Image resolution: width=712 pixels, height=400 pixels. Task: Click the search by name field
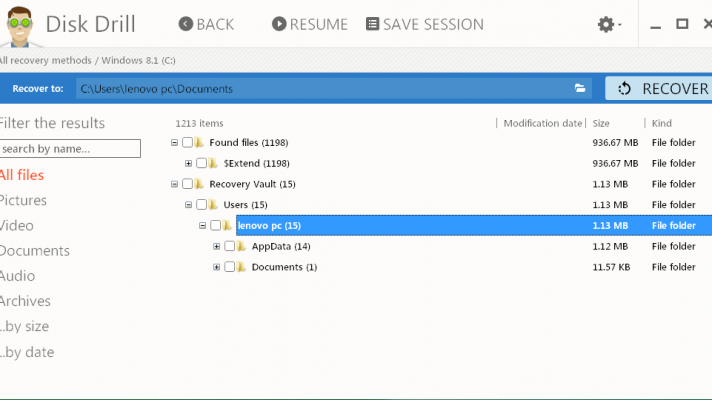point(70,149)
